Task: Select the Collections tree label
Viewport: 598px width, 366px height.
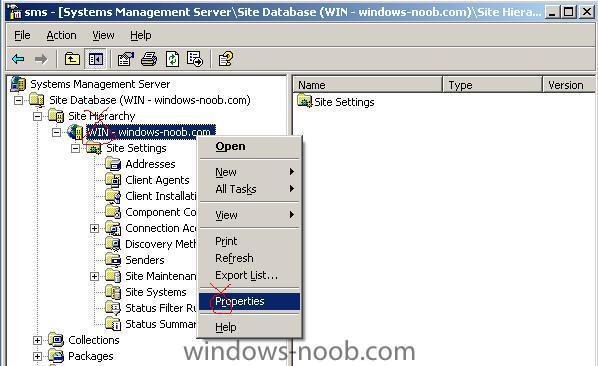Action: pyautogui.click(x=94, y=340)
